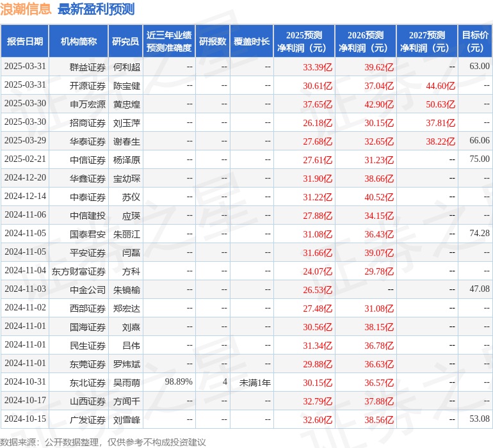Click researcher name 杨泽原
This screenshot has height=448, width=493.
tap(127, 160)
